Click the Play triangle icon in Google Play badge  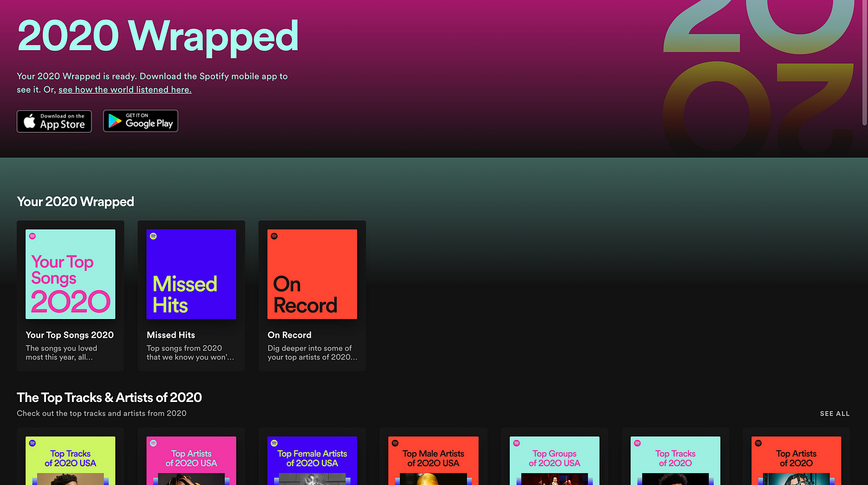click(x=115, y=121)
